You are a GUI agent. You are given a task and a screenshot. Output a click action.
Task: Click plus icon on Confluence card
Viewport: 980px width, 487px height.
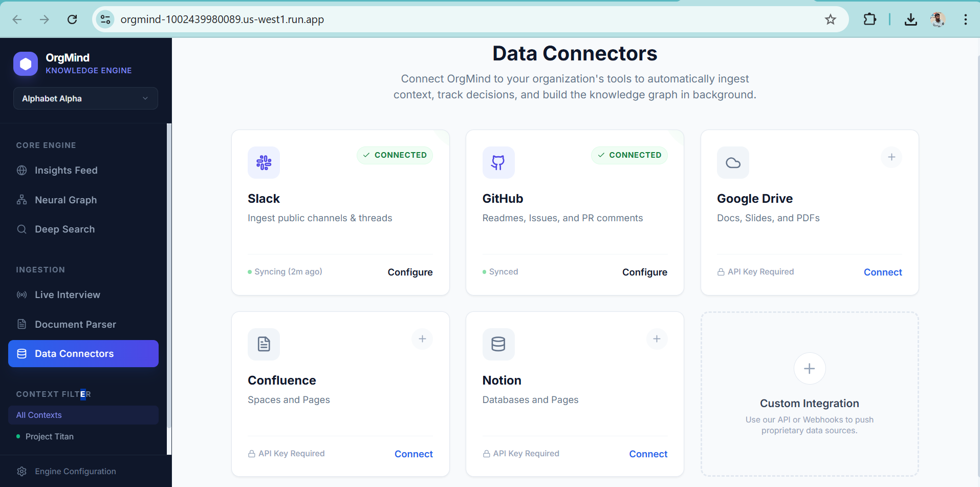pyautogui.click(x=423, y=339)
